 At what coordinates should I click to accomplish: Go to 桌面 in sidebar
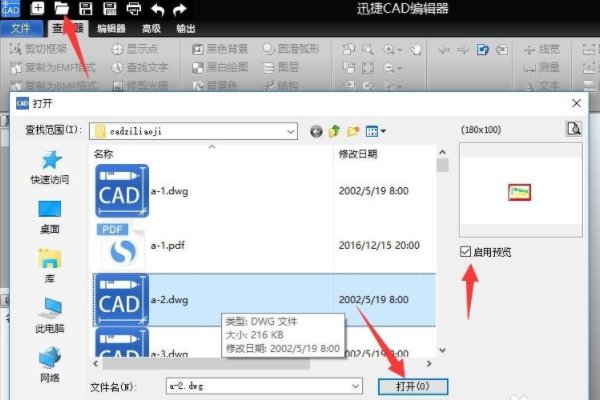coord(50,217)
